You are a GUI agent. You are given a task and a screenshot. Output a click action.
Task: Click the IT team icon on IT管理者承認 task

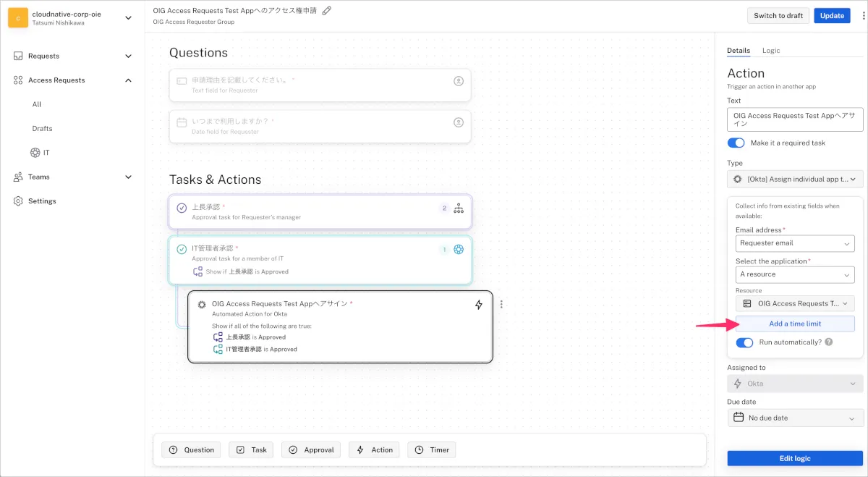[459, 250]
